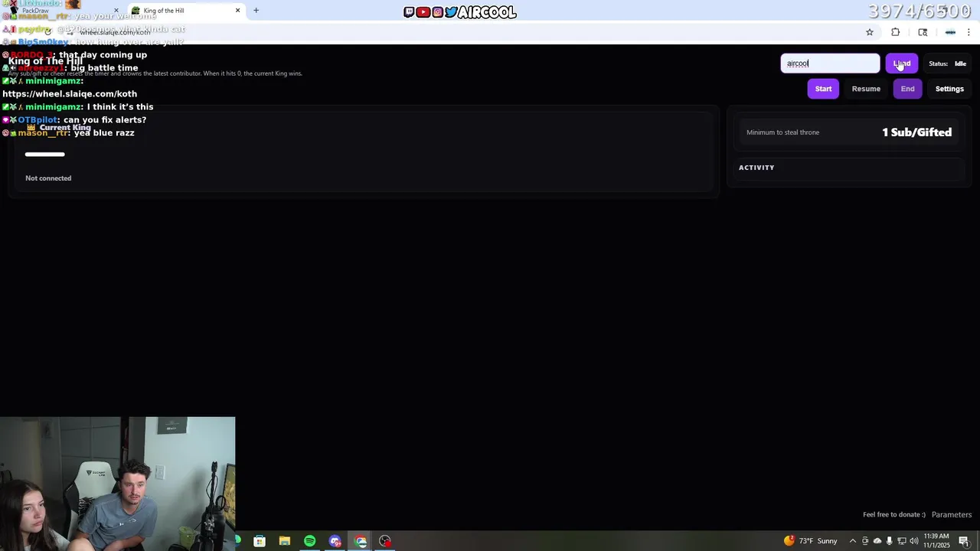Viewport: 980px width, 551px height.
Task: Bookmark this page with the star icon
Action: pyautogui.click(x=870, y=32)
